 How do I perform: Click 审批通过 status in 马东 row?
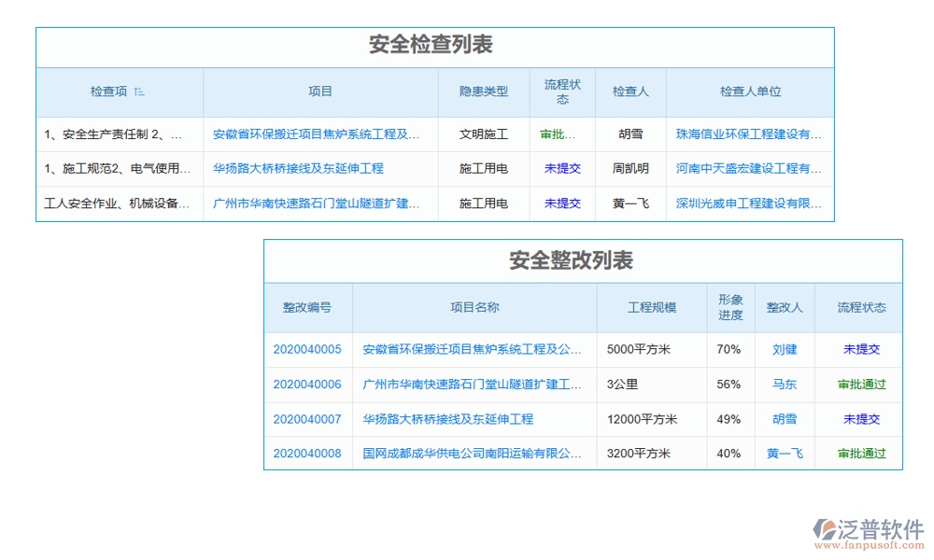pyautogui.click(x=859, y=384)
